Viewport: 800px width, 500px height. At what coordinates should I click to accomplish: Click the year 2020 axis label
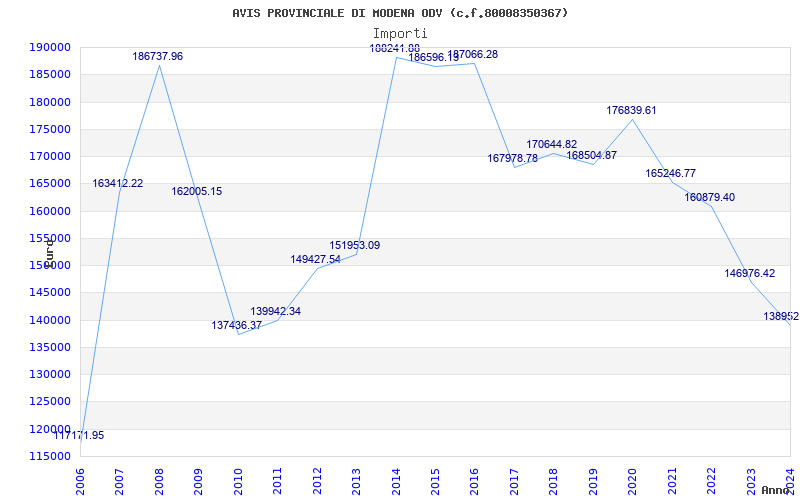click(x=632, y=481)
